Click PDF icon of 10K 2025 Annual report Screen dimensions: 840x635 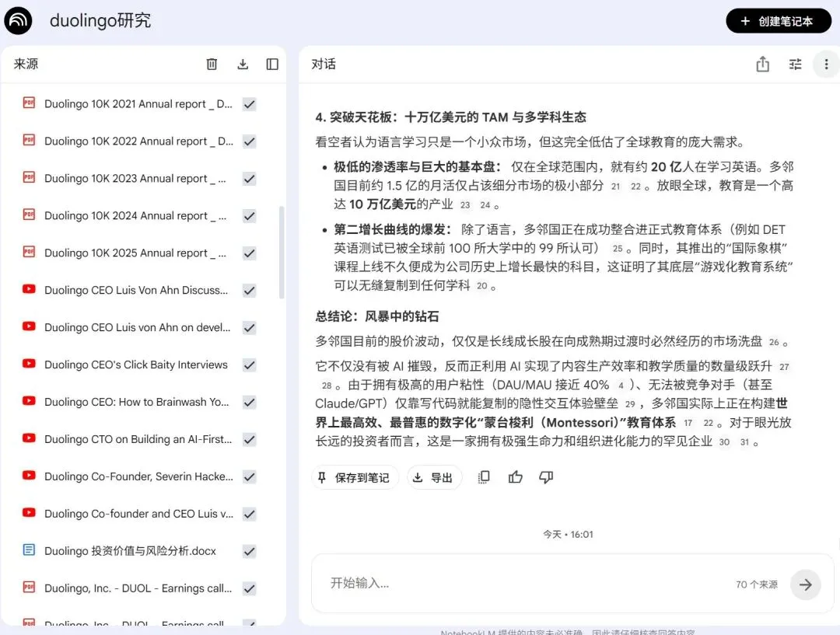click(x=29, y=251)
